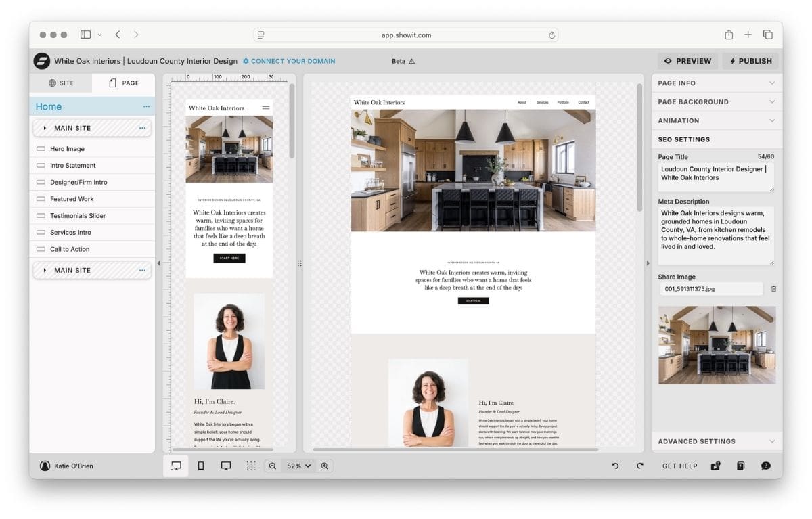Switch to desktop-only view

click(226, 466)
